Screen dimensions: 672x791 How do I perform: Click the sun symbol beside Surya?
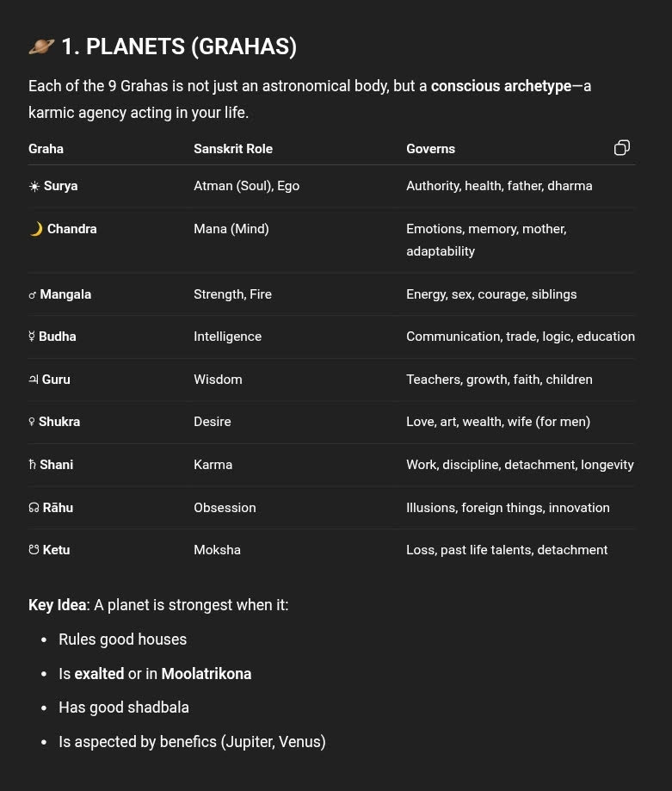coord(34,187)
